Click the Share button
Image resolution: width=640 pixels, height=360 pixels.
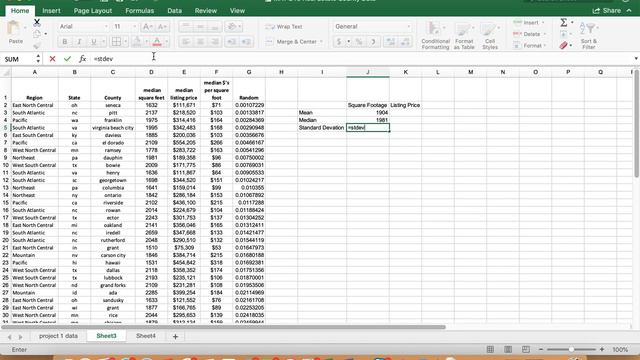[x=607, y=11]
